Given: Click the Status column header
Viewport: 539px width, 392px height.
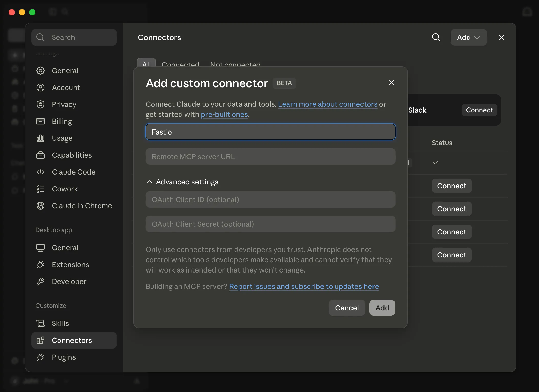Looking at the screenshot, I should tap(442, 143).
